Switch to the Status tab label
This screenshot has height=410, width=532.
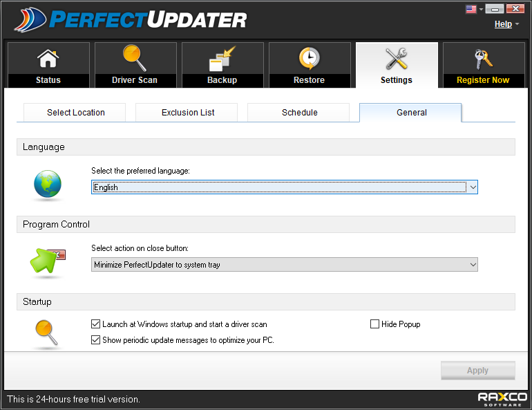[x=48, y=80]
